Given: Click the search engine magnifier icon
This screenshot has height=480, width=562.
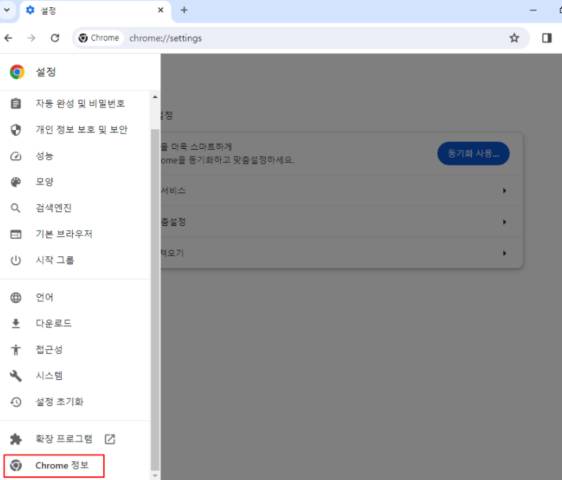Looking at the screenshot, I should [16, 208].
